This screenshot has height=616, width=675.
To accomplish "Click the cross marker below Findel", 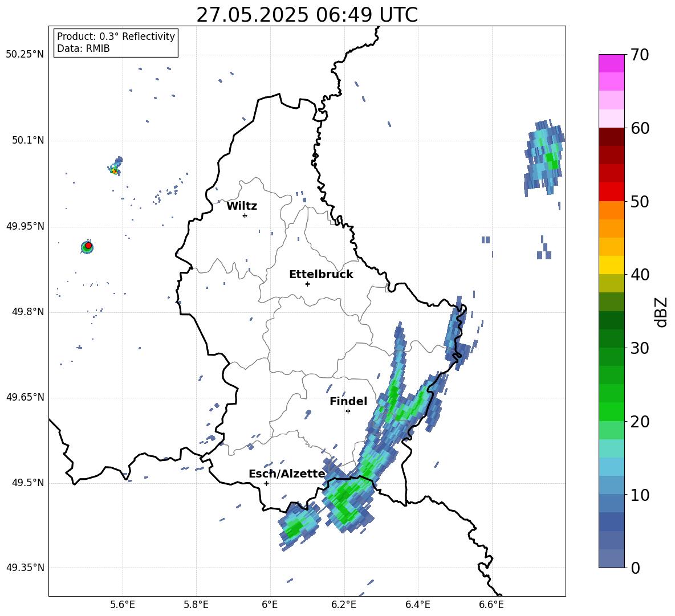I will [x=348, y=411].
